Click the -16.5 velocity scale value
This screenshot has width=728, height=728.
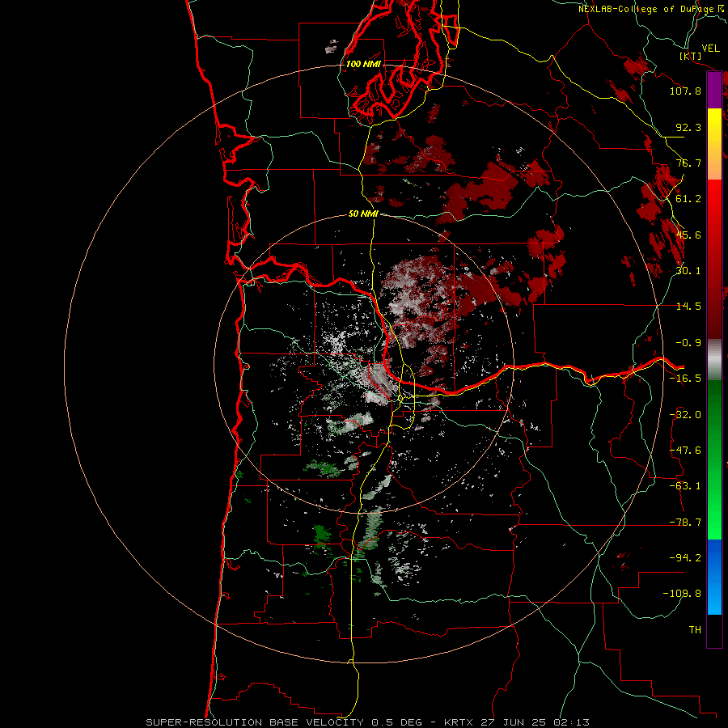685,379
